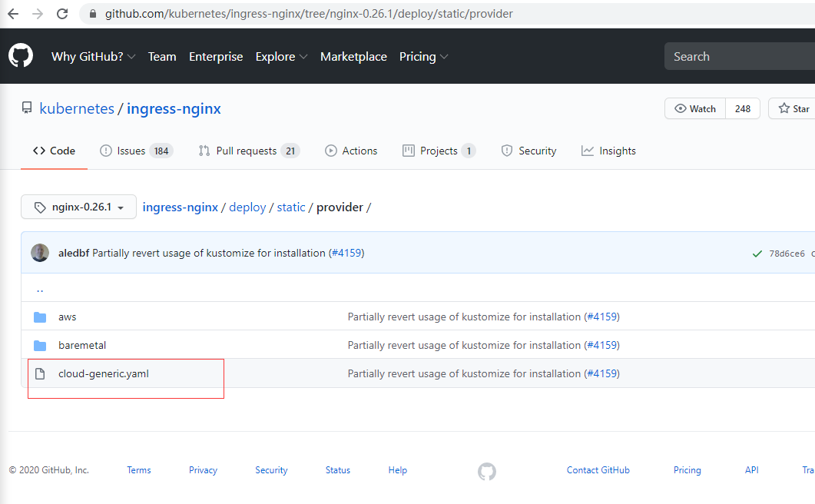
Task: Click the star icon in Star button
Action: (784, 108)
